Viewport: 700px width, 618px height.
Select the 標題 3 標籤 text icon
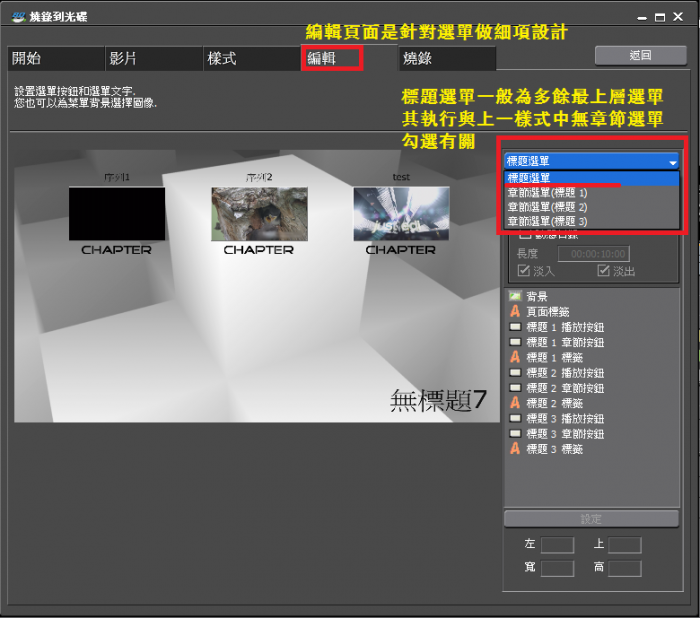515,449
